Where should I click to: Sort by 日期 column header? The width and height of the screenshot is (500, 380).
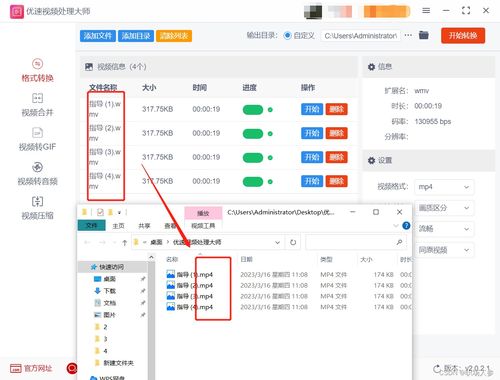click(x=246, y=259)
